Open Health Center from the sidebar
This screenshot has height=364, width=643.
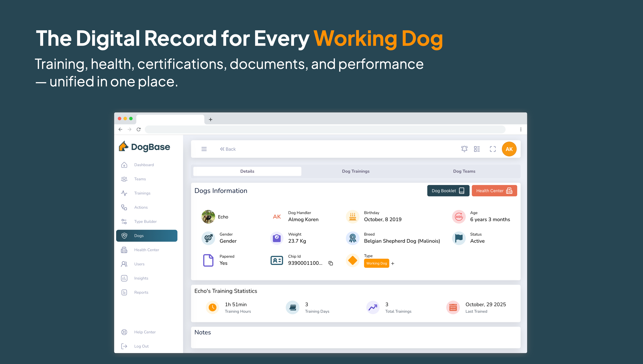[147, 250]
